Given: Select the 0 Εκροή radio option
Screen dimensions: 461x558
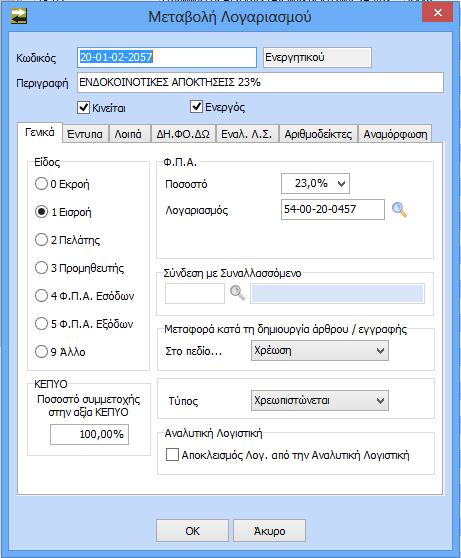Looking at the screenshot, I should click(x=41, y=184).
